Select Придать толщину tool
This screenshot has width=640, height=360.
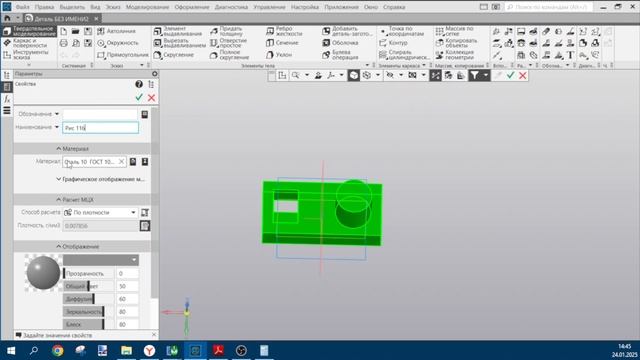[x=227, y=31]
